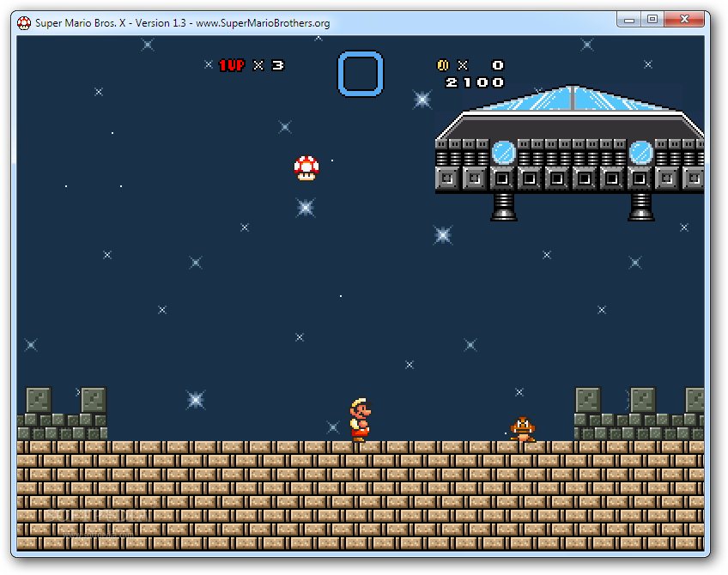Click the red 1UP lives label

pos(232,65)
